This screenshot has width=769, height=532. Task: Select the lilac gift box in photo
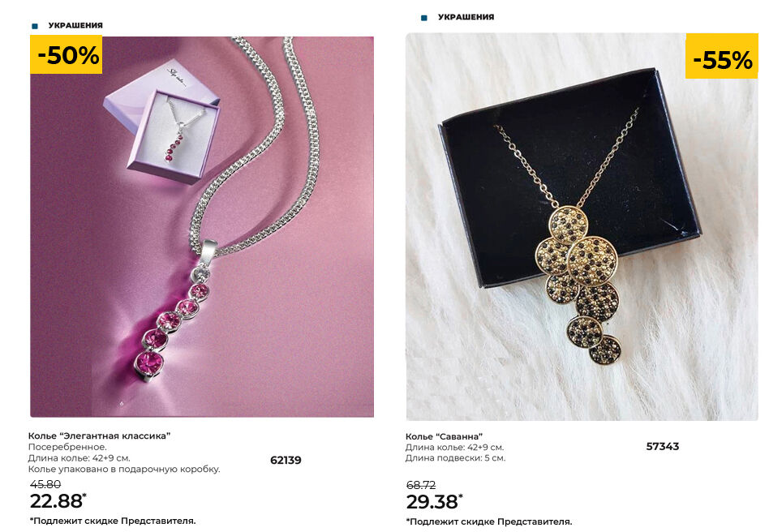pyautogui.click(x=162, y=122)
